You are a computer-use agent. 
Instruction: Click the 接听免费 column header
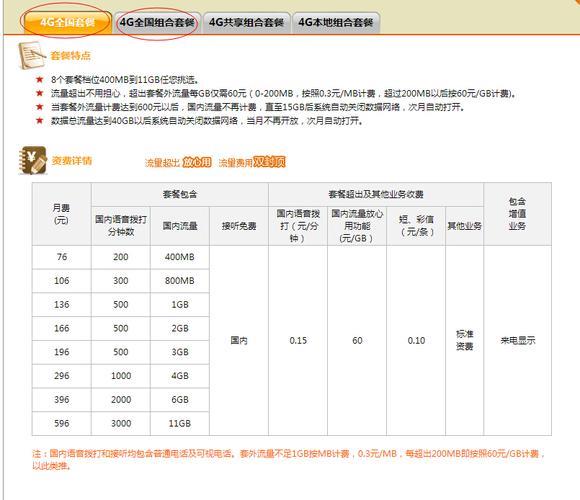tap(239, 226)
